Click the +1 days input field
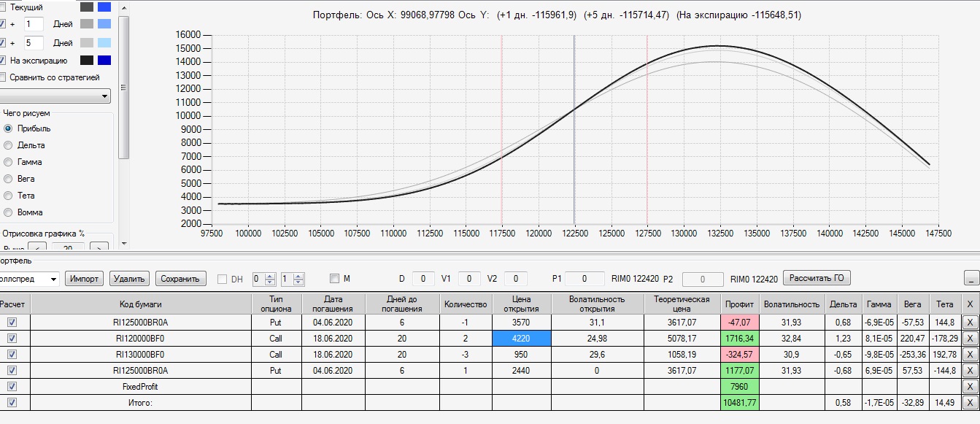This screenshot has width=980, height=424. pyautogui.click(x=34, y=24)
